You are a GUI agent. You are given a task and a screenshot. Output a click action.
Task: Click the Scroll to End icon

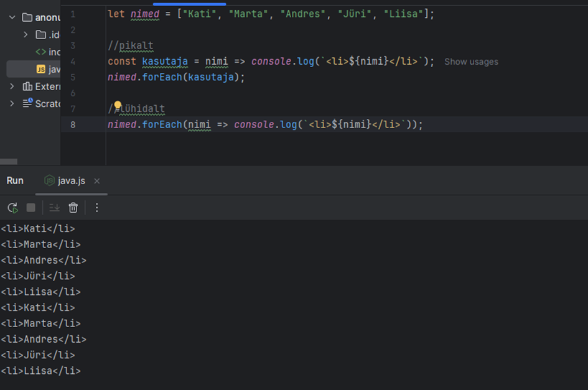54,208
